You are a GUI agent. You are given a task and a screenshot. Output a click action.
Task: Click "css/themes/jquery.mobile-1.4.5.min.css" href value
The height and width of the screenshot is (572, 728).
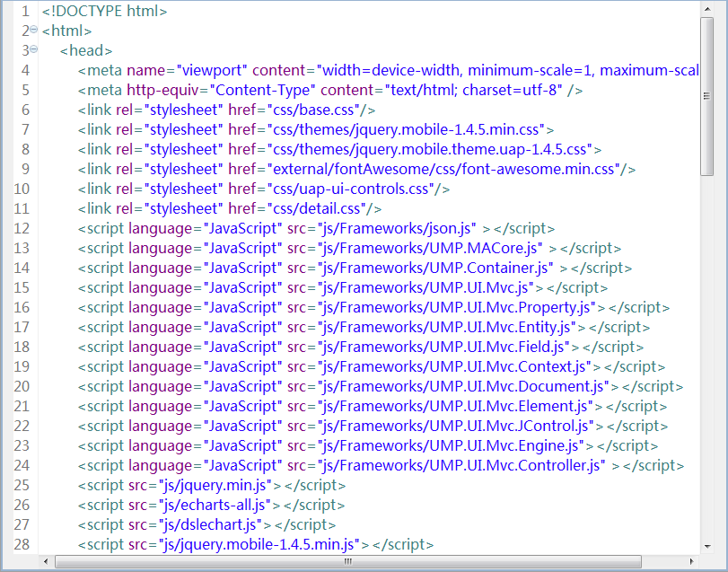coord(406,129)
